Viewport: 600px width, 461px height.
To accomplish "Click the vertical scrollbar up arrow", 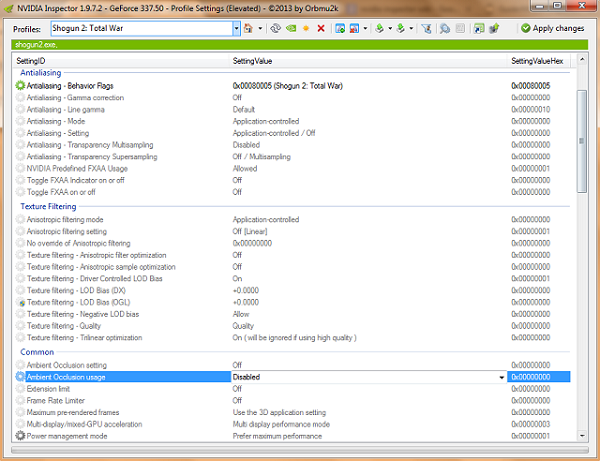I will click(582, 60).
